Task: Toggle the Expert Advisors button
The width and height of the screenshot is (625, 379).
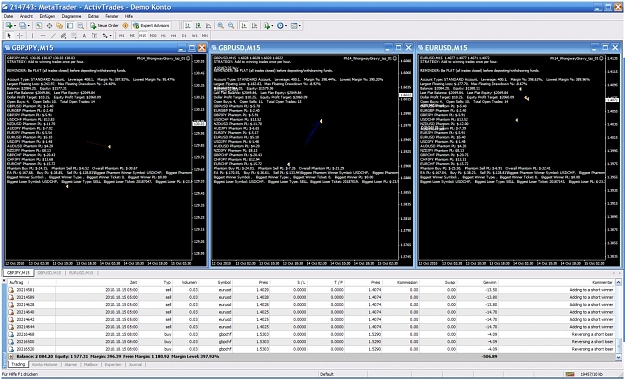Action: 151,26
